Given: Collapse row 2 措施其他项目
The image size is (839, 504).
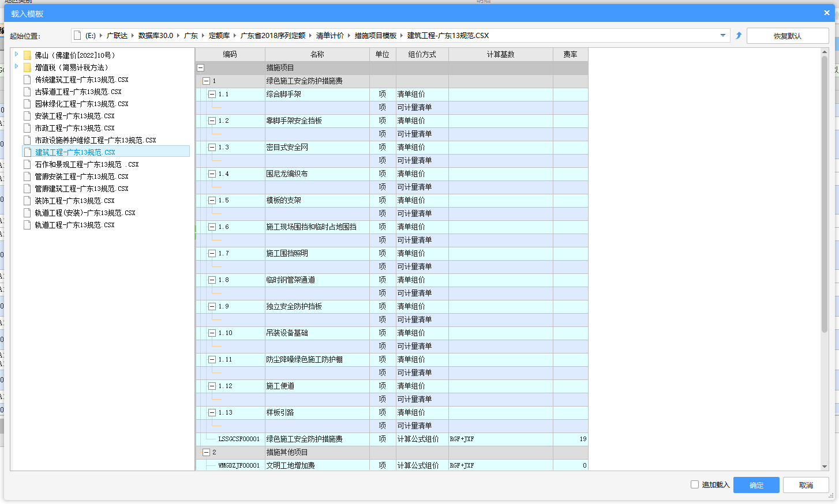Looking at the screenshot, I should (x=206, y=452).
